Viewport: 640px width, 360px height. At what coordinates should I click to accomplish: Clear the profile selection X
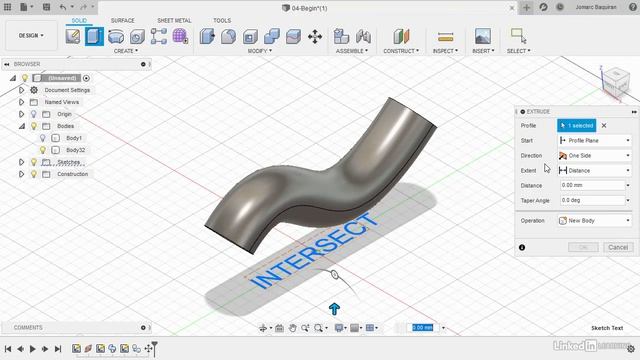pos(604,126)
